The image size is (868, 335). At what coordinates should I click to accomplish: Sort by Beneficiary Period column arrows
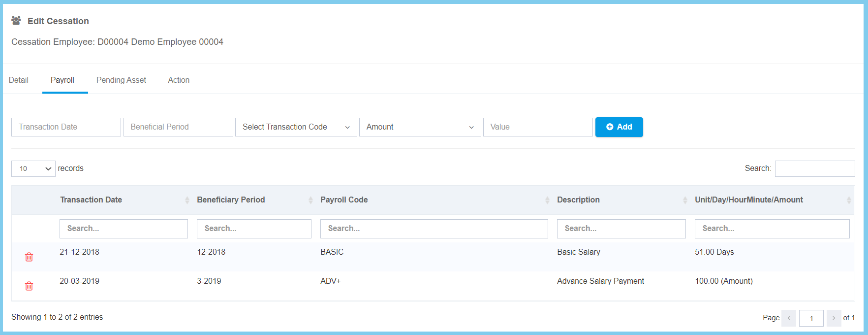pos(310,200)
